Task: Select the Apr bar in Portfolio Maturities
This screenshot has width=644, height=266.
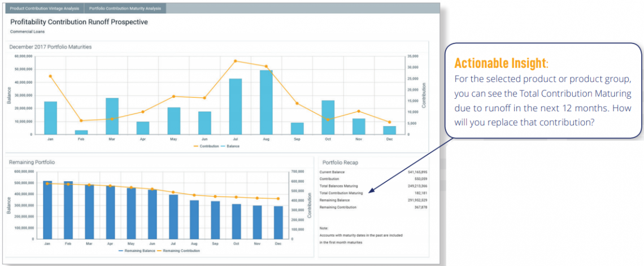Action: pyautogui.click(x=143, y=128)
